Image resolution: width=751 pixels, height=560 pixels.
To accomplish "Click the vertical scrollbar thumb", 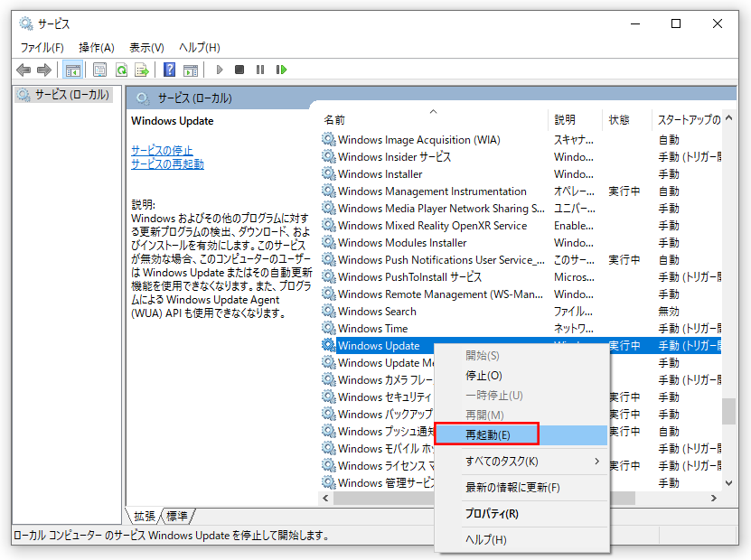I will pyautogui.click(x=729, y=411).
